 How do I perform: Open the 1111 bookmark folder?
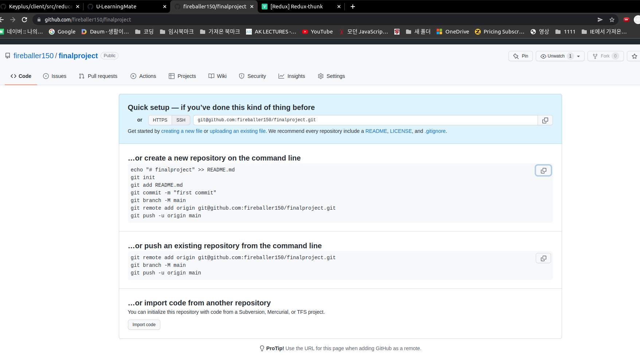[565, 32]
